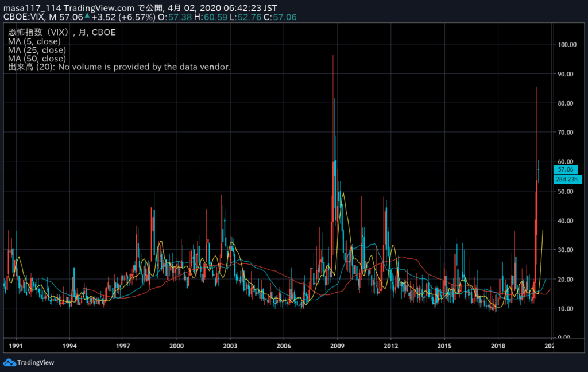588x372 pixels.
Task: Click the high value H:60.59
Action: coord(211,17)
